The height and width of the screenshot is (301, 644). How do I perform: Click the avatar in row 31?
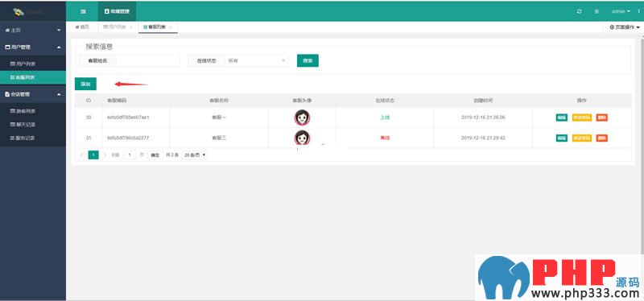303,138
